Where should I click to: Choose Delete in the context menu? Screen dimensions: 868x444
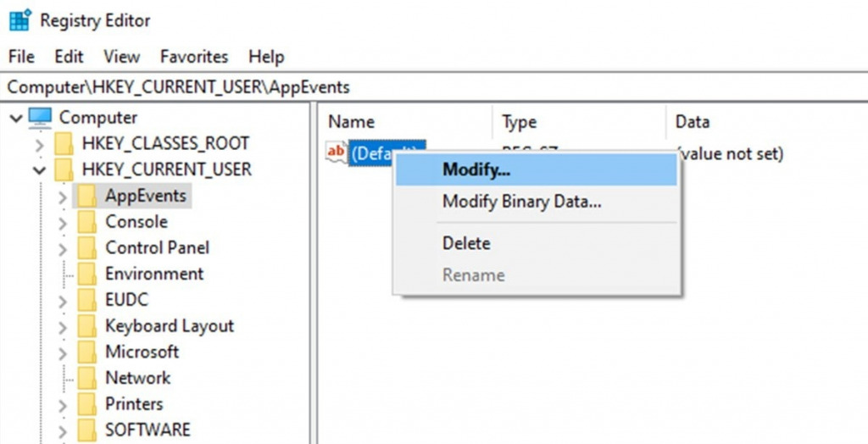pos(466,243)
